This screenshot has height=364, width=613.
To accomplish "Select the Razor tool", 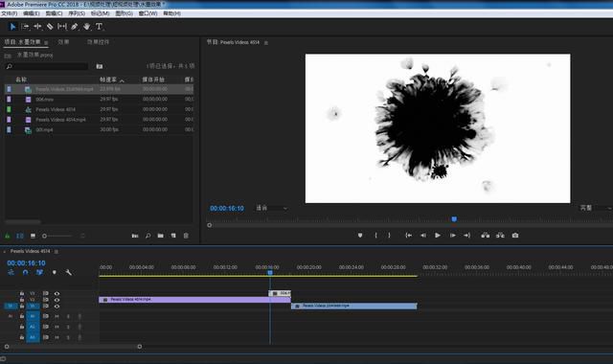I will 50,27.
